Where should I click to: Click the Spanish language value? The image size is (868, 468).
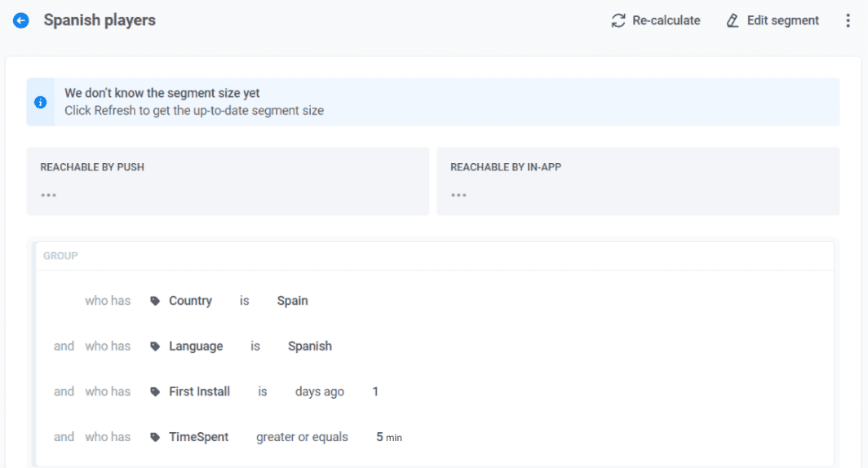[309, 347]
